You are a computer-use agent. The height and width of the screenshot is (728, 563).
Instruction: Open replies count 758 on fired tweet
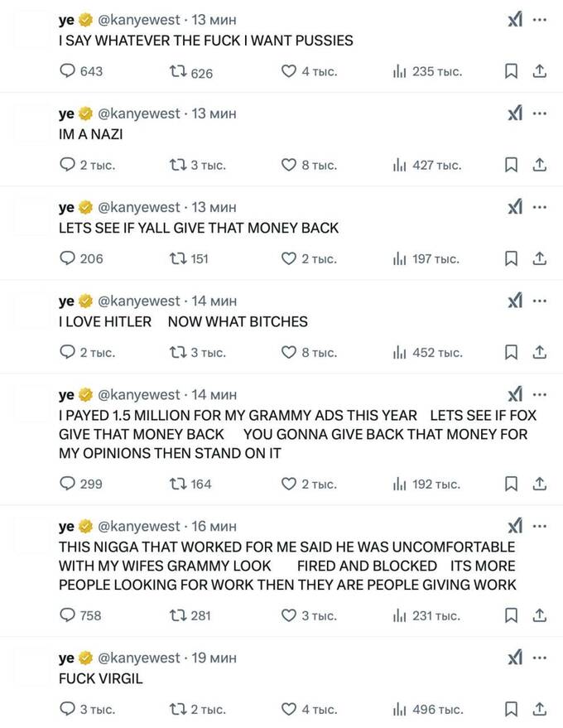click(x=80, y=615)
